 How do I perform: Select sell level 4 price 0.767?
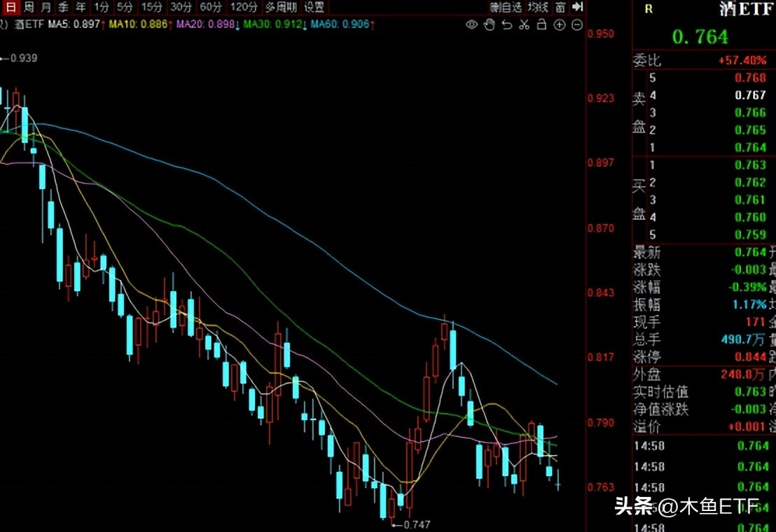click(750, 95)
